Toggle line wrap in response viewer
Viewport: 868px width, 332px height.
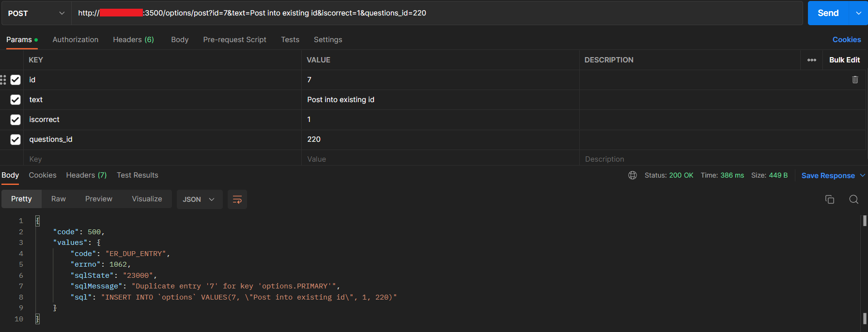click(237, 199)
